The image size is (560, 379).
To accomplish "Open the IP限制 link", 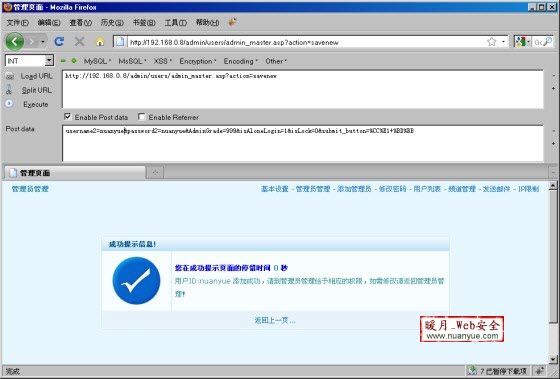I will [x=528, y=189].
